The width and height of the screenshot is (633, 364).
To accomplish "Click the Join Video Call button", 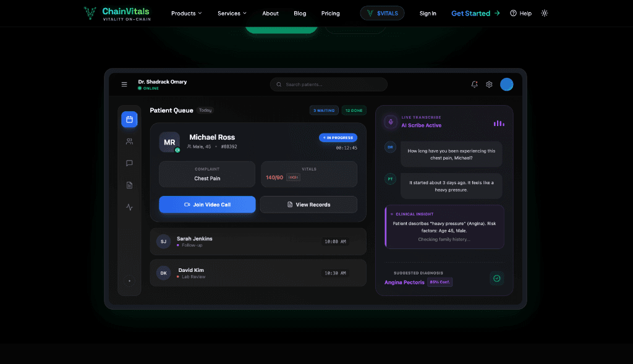I will [x=207, y=205].
